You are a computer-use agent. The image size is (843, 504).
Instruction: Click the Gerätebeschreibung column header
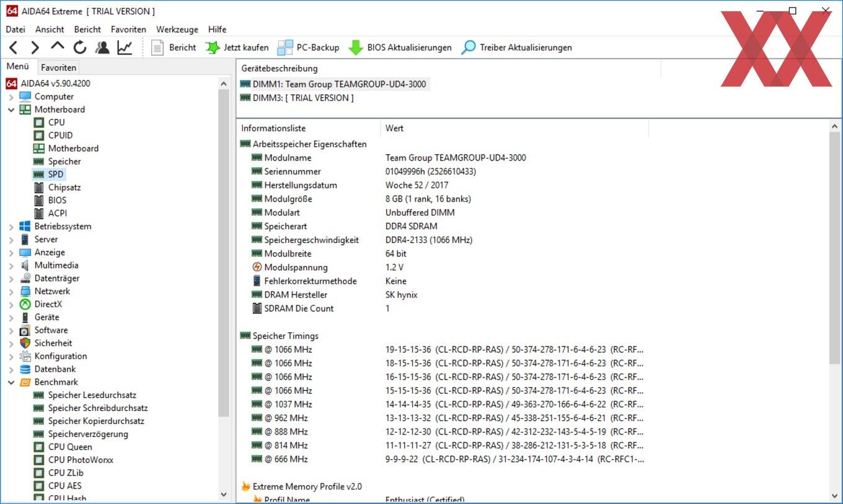tap(449, 68)
